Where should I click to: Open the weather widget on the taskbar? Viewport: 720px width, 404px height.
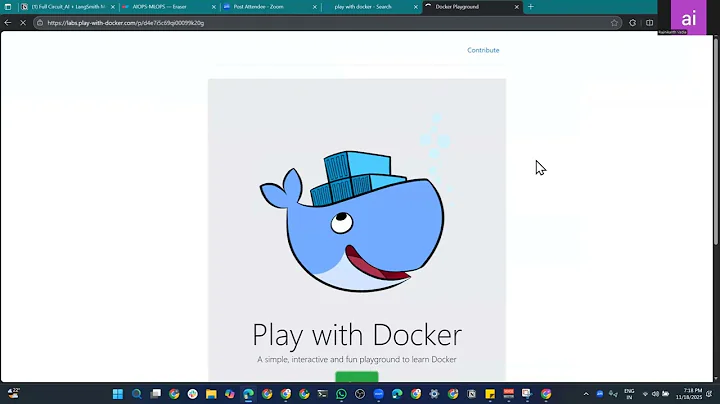click(x=13, y=393)
